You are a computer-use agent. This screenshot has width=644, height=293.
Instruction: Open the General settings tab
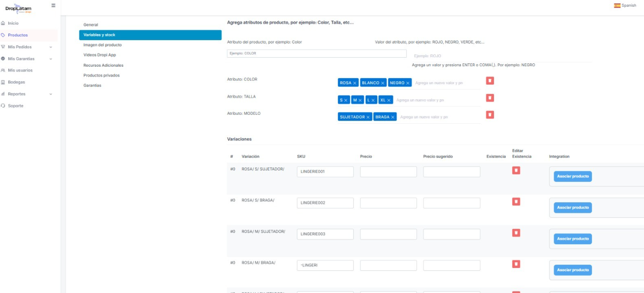pyautogui.click(x=91, y=25)
